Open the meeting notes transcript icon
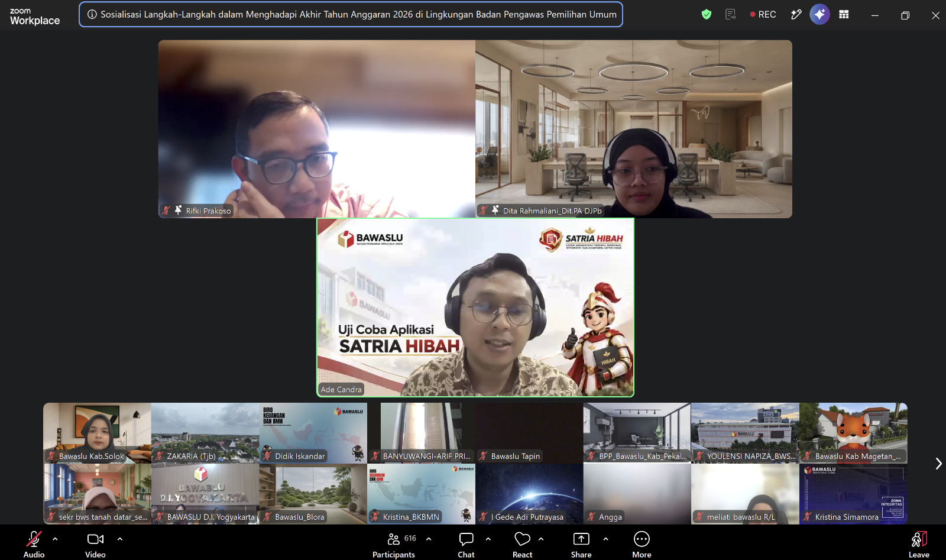The image size is (946, 560). [x=731, y=14]
